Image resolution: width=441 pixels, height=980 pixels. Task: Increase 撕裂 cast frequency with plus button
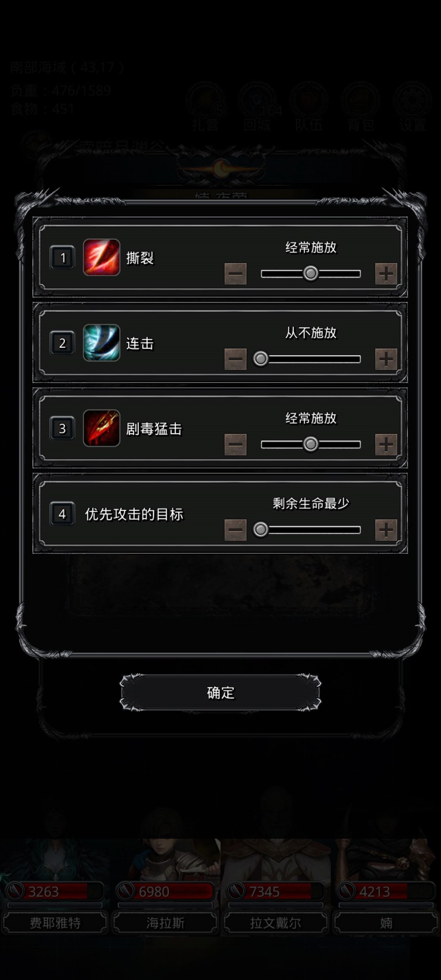[x=386, y=274]
